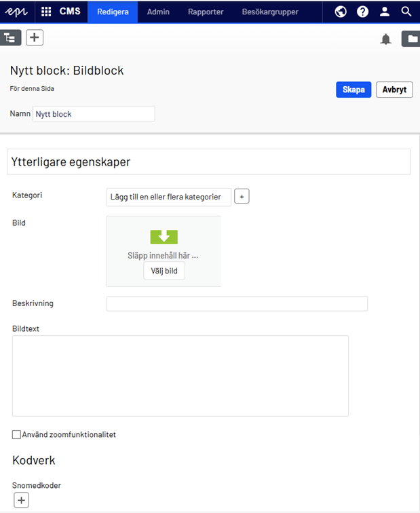Enable Använd zoomfunktionalitet checkbox
Screen dimensions: 420x513
coord(17,435)
